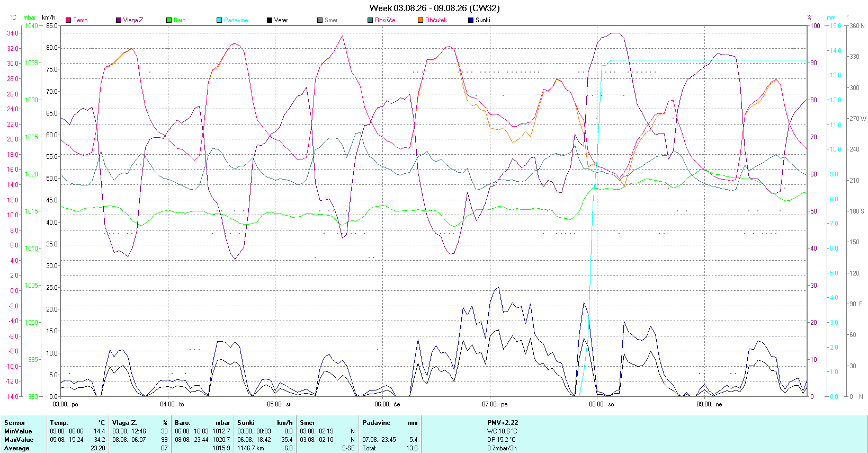This screenshot has width=868, height=453.
Task: Click the 'Smer' label in the legend
Action: point(331,20)
